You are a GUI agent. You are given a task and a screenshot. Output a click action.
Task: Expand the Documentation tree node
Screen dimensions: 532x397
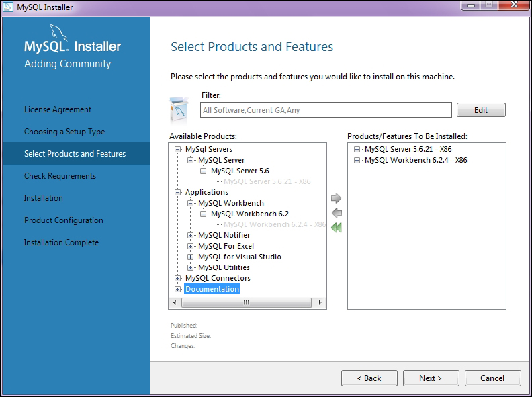(x=178, y=289)
